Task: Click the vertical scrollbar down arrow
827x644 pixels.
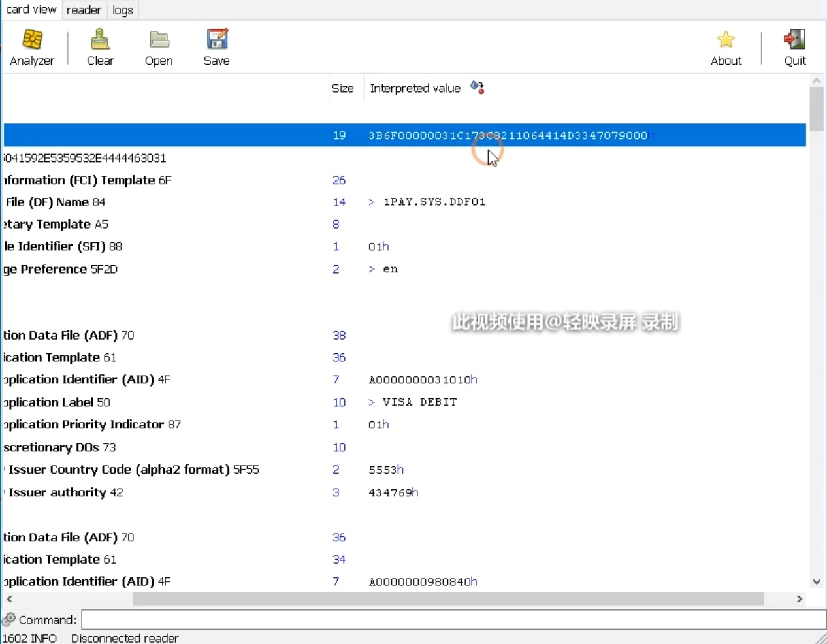Action: pos(817,581)
